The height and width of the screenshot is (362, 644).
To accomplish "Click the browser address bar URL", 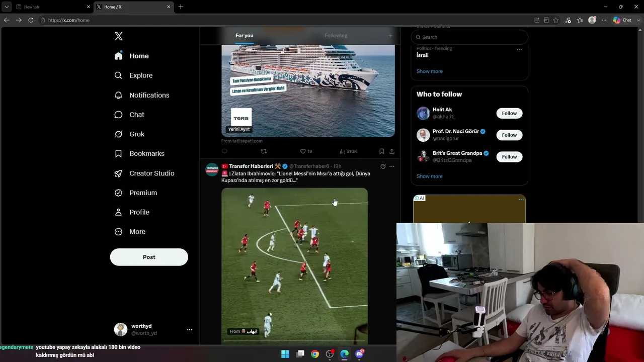I will click(69, 20).
